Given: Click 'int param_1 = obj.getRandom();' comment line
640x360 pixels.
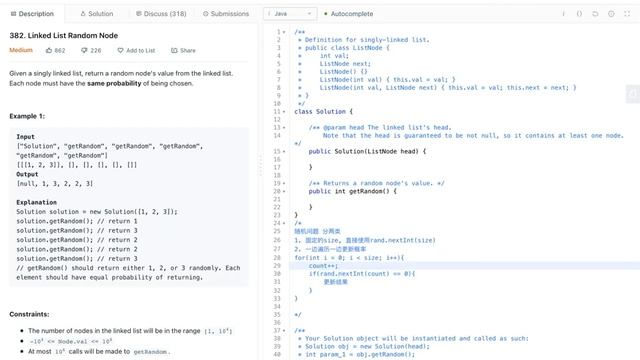Looking at the screenshot, I should pyautogui.click(x=360, y=354).
